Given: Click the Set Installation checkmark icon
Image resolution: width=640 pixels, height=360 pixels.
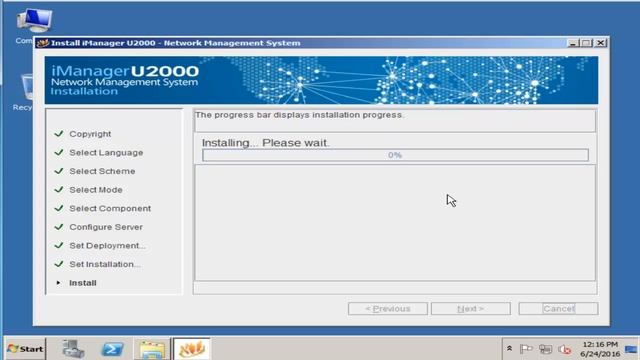Looking at the screenshot, I should 59,264.
